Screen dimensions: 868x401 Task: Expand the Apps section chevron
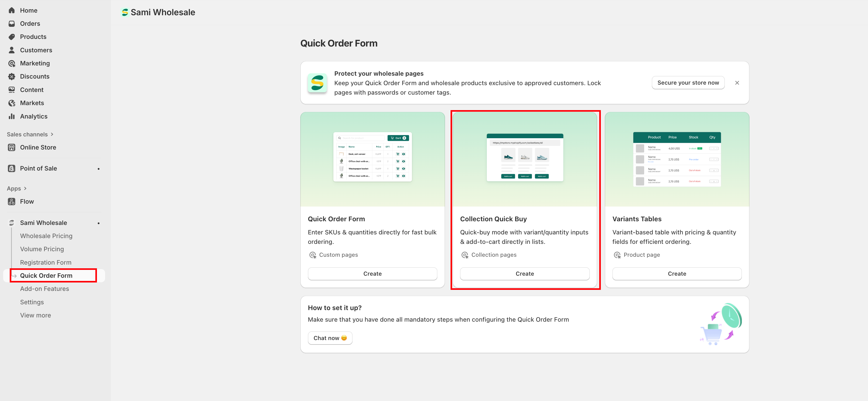coord(25,189)
